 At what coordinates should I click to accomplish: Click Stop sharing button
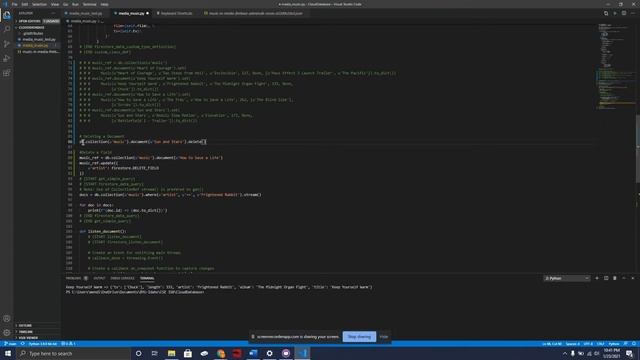click(359, 337)
